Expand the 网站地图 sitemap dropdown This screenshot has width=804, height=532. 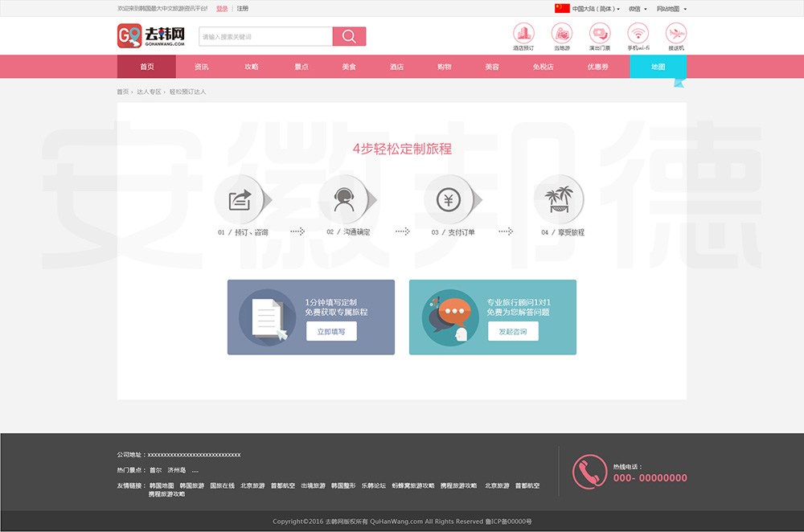pyautogui.click(x=671, y=9)
